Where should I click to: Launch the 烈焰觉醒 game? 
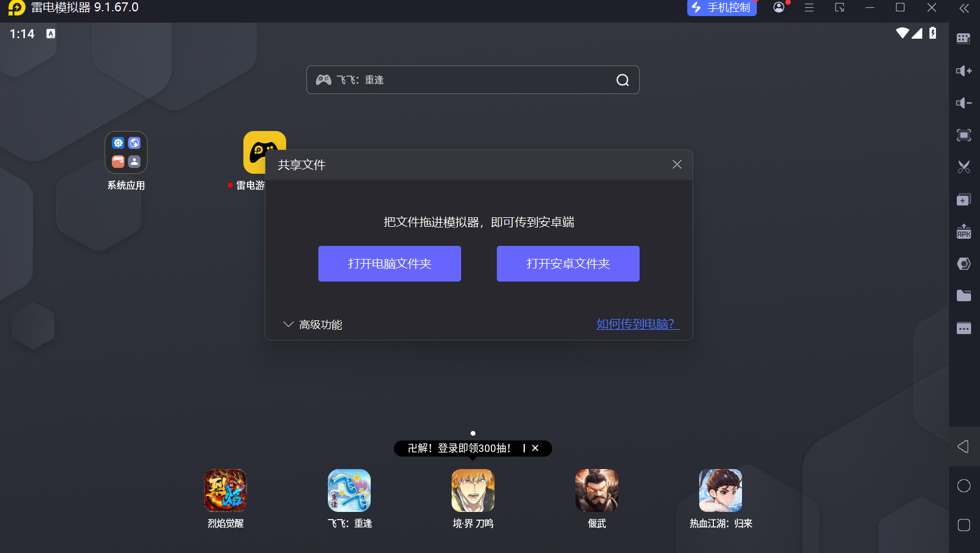[225, 490]
